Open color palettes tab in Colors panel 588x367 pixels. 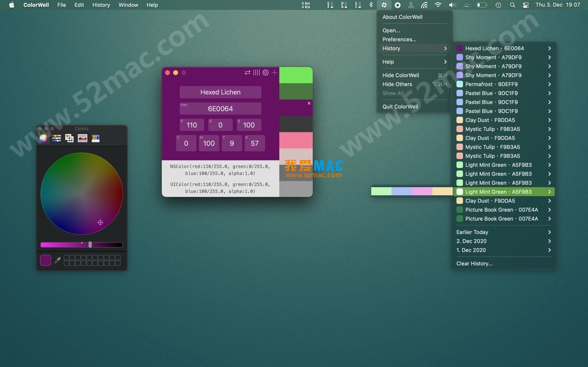69,138
